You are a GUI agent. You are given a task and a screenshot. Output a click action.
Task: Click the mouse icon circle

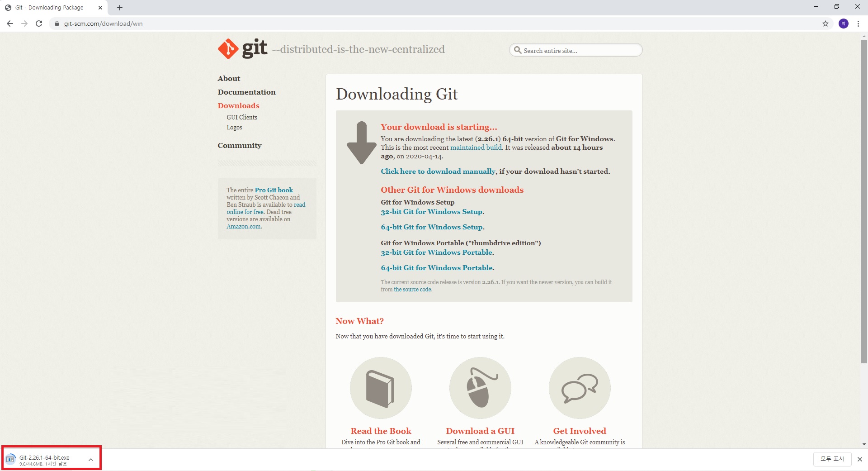[x=480, y=388]
